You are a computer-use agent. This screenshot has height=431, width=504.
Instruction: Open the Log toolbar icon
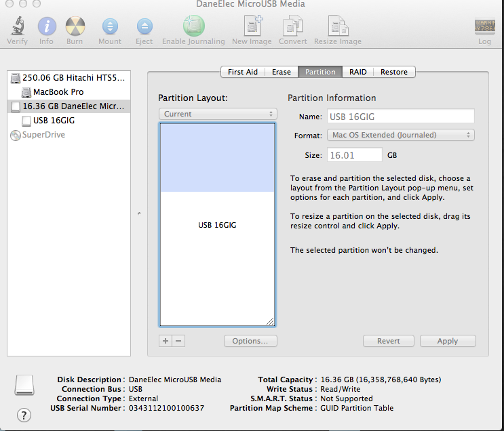484,26
